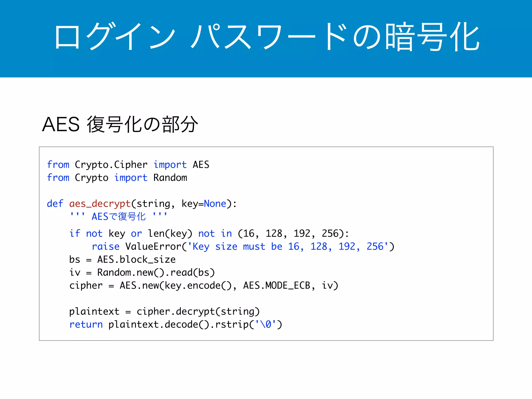Screen dimensions: 532x399
Task: Click the string 'Key size must be 16, 128, 192, 256'
Action: click(x=288, y=247)
